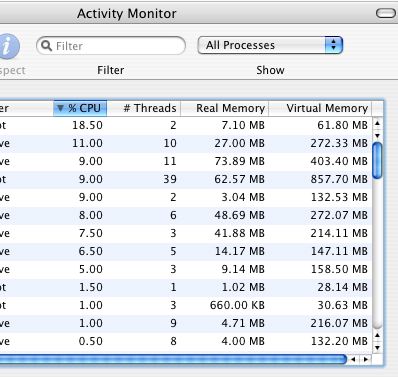
Task: Sort by % CPU column header
Action: 80,108
